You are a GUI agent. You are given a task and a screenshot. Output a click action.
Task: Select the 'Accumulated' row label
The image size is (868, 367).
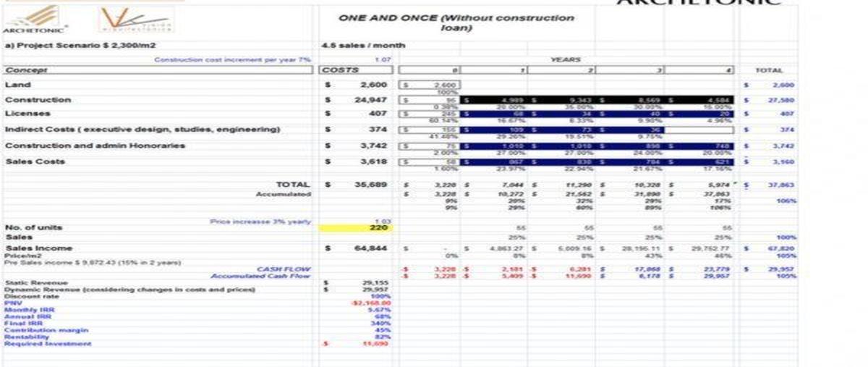tap(284, 194)
